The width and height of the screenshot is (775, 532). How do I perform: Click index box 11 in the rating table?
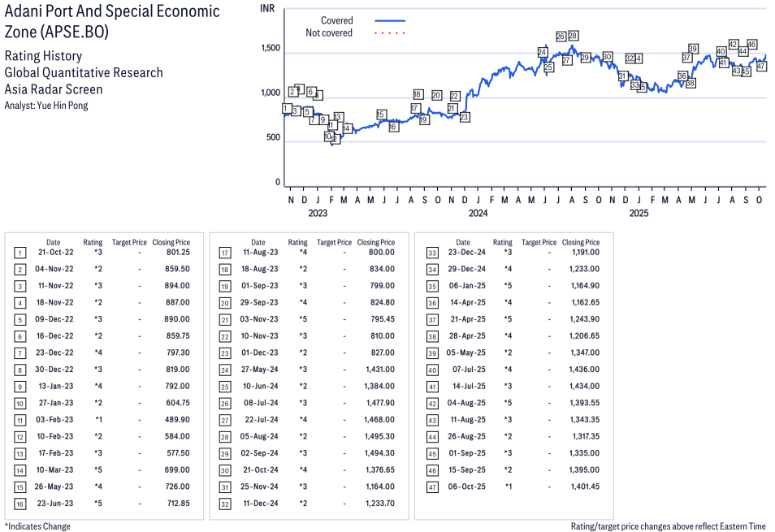point(19,420)
